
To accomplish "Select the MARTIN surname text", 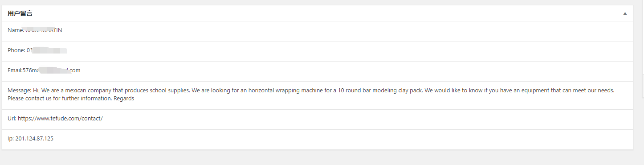I will pos(53,30).
